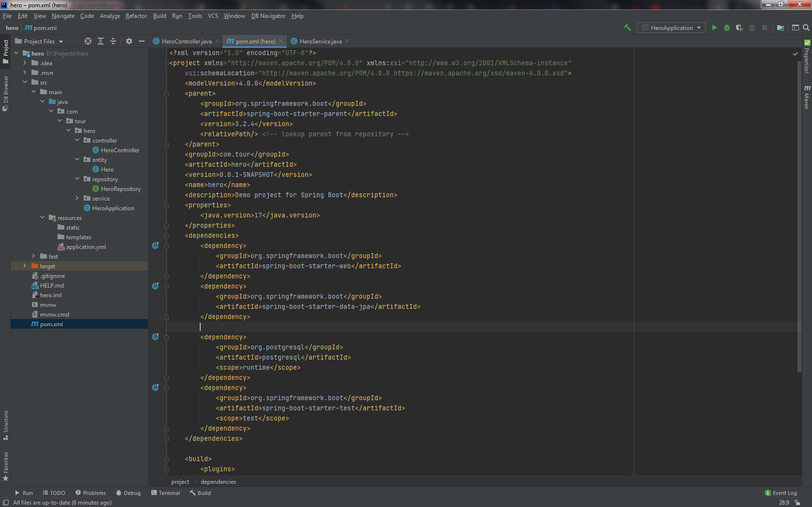
Task: Open the Event Log panel
Action: (x=781, y=493)
